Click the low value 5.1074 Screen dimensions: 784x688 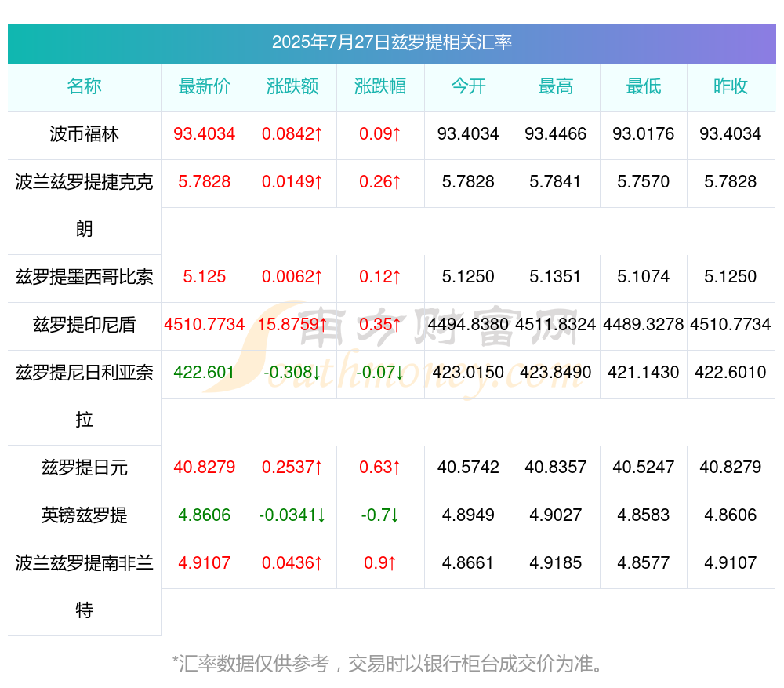click(644, 277)
